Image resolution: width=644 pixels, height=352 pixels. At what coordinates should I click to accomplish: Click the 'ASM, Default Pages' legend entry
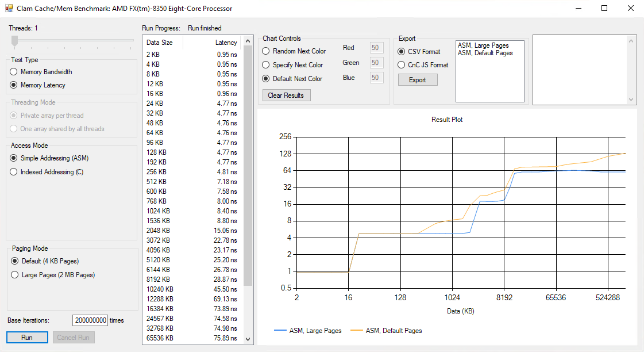395,331
